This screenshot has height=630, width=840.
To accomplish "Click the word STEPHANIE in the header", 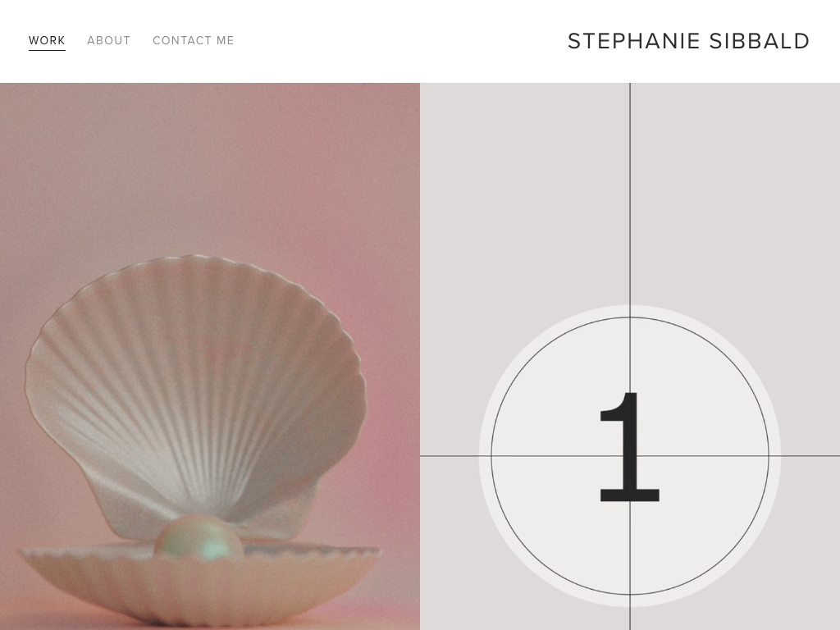I will (634, 41).
